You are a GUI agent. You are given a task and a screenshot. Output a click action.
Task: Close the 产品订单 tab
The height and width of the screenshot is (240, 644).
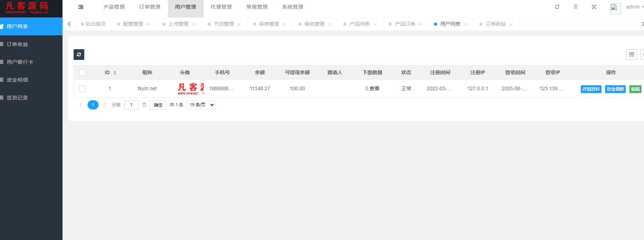(x=420, y=24)
